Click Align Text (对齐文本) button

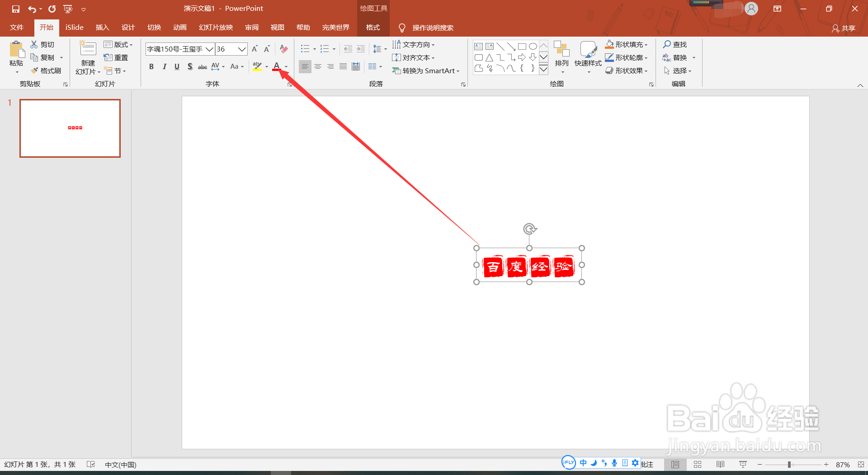[x=414, y=57]
